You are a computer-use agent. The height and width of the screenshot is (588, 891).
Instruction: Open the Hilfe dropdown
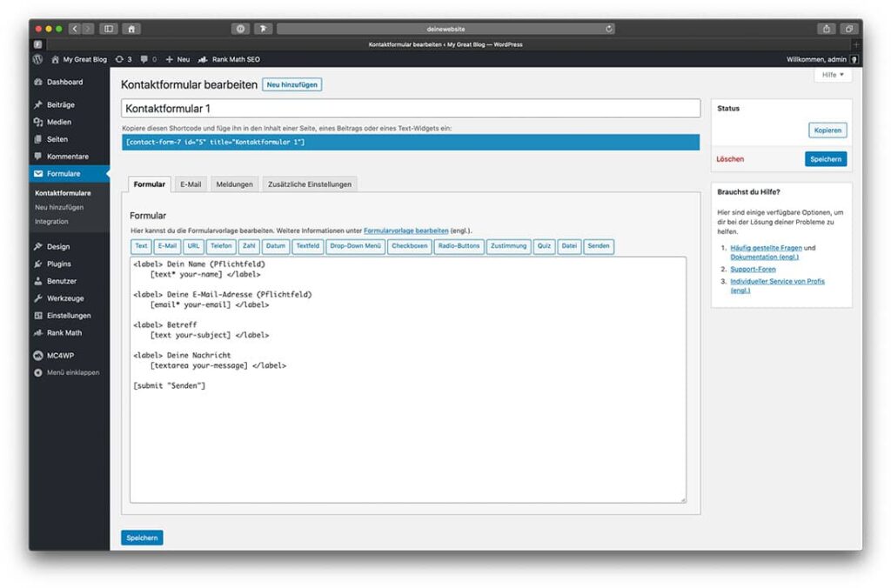(831, 75)
